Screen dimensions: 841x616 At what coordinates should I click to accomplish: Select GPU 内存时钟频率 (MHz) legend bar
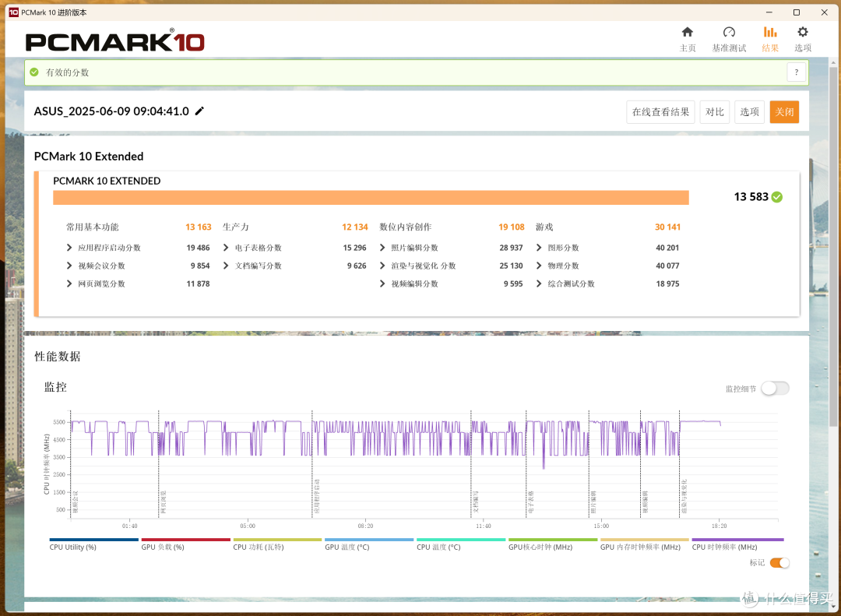coord(644,540)
